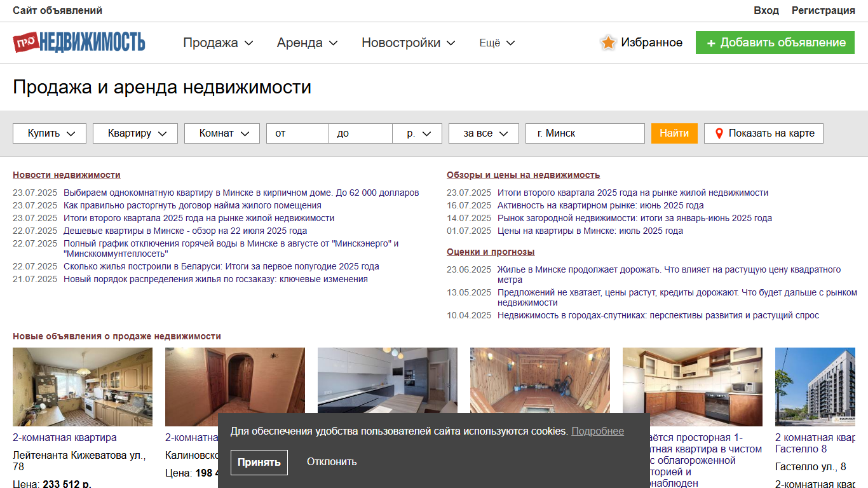Open the Продажа navigation menu
The height and width of the screenshot is (488, 868).
pos(218,43)
